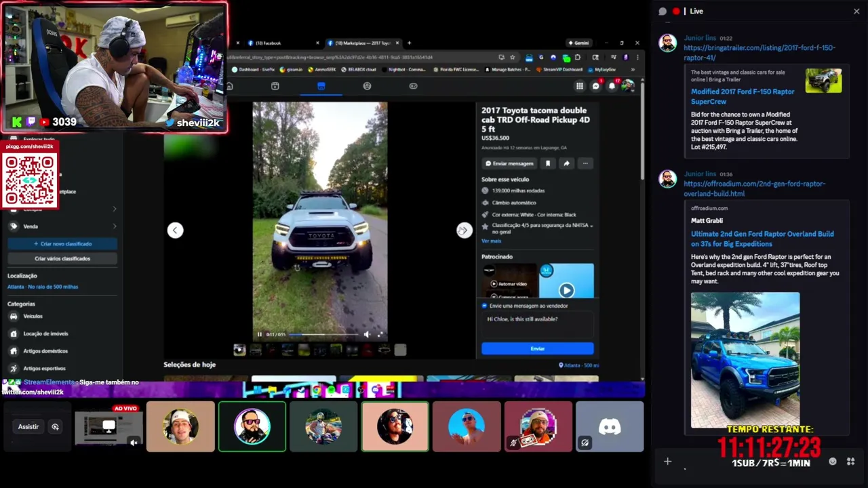Open Messenger icon with red badge
868x488 pixels.
click(596, 86)
